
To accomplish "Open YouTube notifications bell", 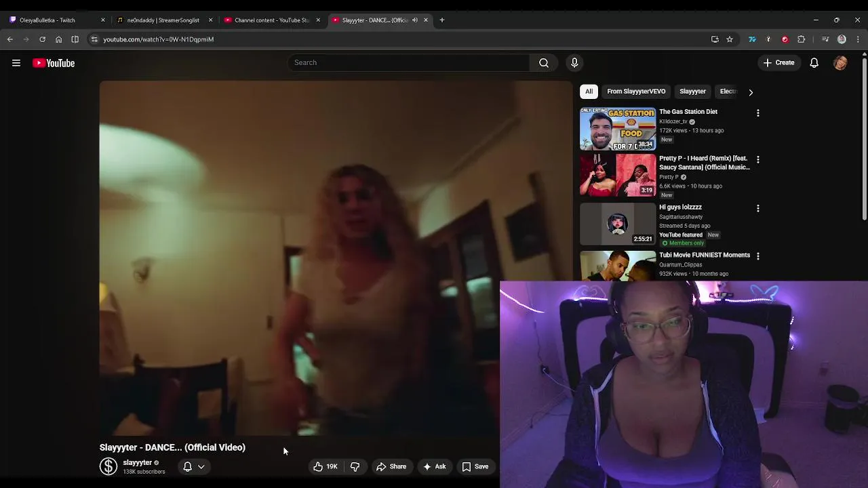I will [814, 63].
